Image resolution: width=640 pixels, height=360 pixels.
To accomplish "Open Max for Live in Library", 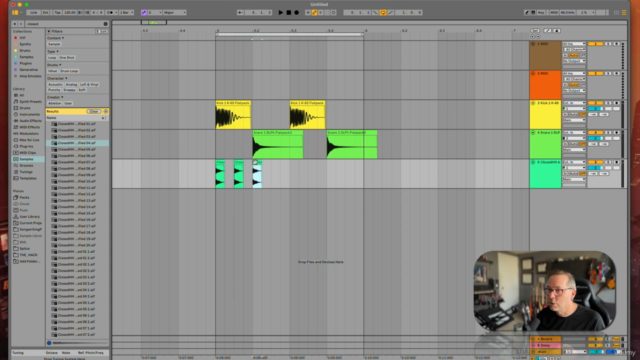I will [x=29, y=140].
